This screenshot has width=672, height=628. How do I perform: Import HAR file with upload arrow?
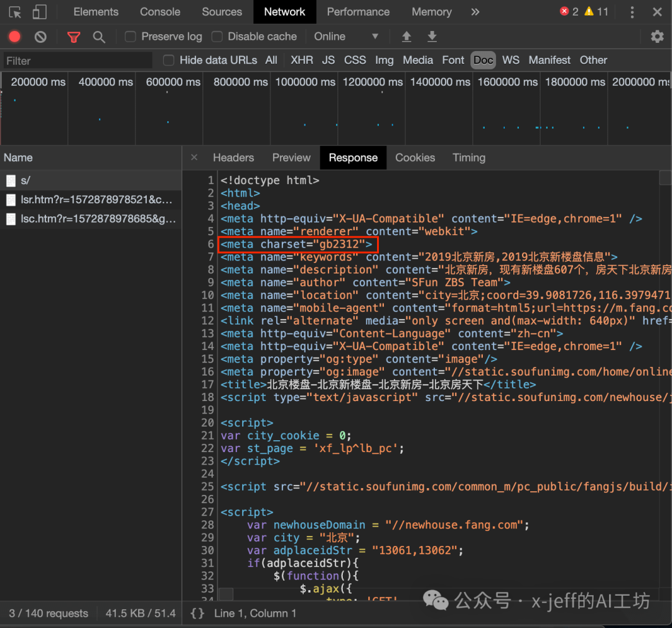(x=406, y=37)
